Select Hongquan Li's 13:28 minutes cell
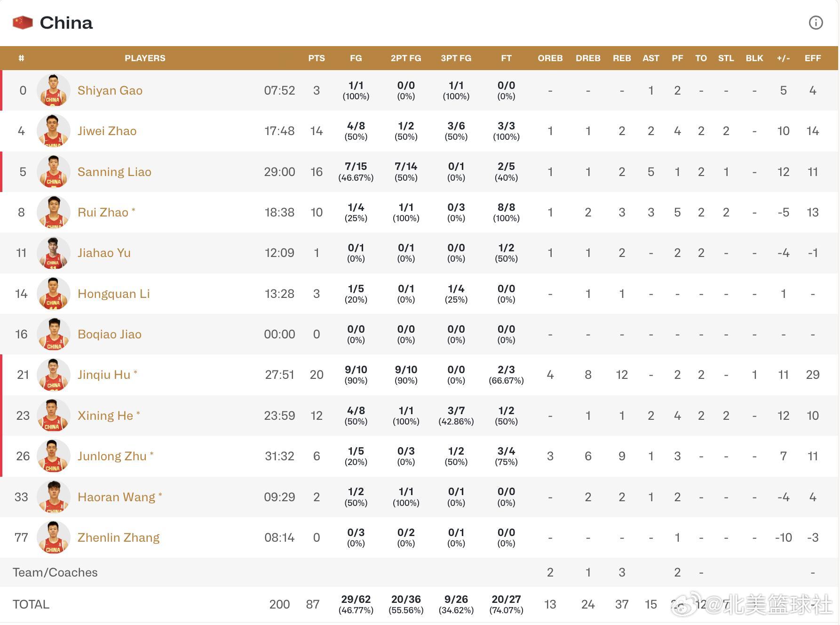 [x=279, y=294]
